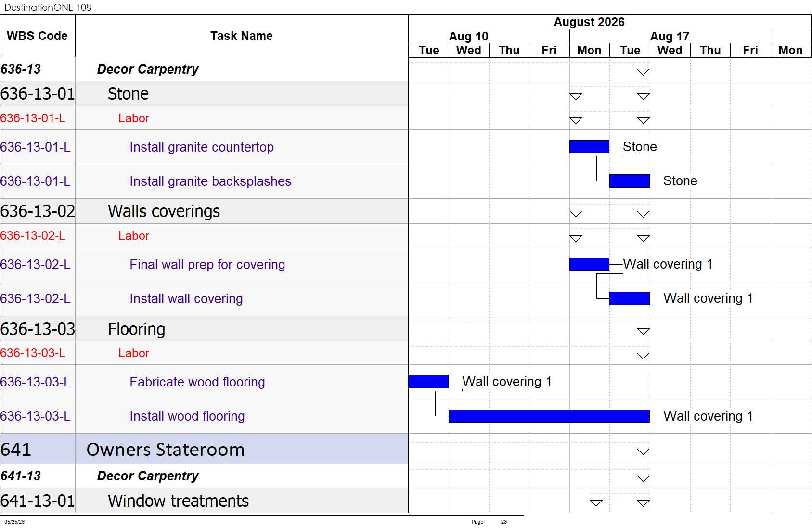Select the Install granite countertop task name
The height and width of the screenshot is (528, 812).
pyautogui.click(x=202, y=147)
